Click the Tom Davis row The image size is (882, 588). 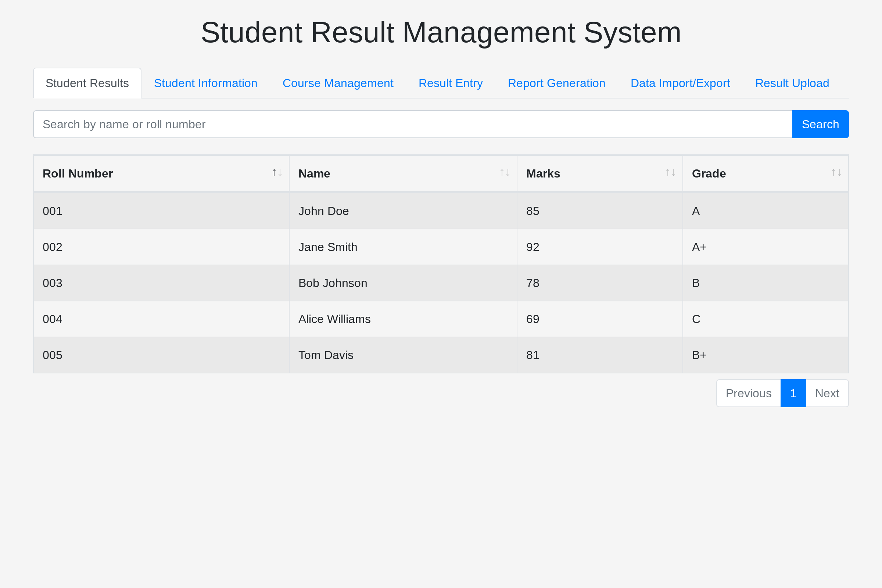pyautogui.click(x=441, y=355)
